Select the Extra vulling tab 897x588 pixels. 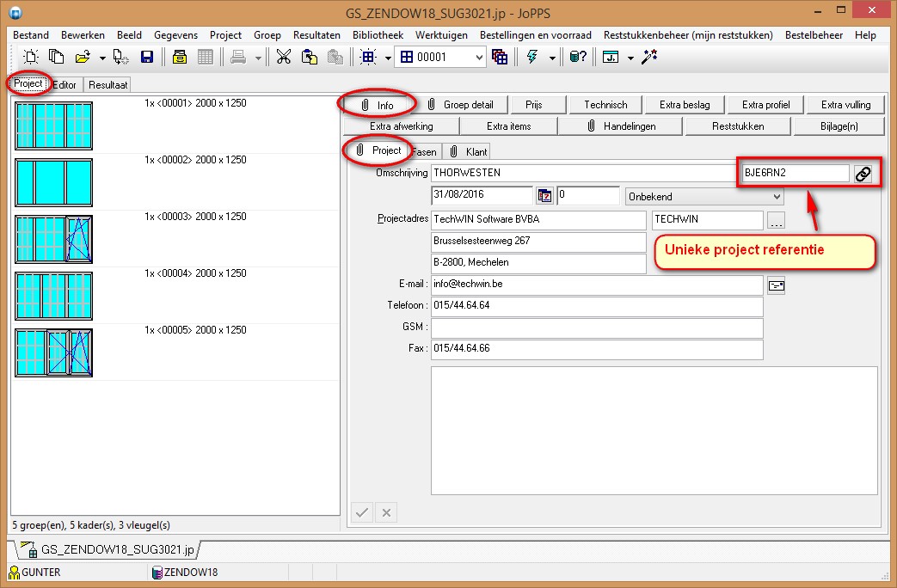coord(845,105)
